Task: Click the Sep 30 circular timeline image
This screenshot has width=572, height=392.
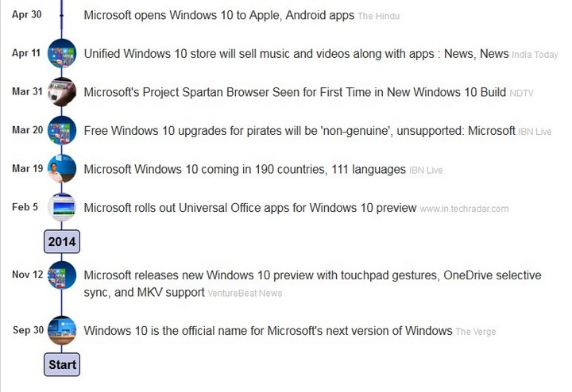Action: click(62, 330)
